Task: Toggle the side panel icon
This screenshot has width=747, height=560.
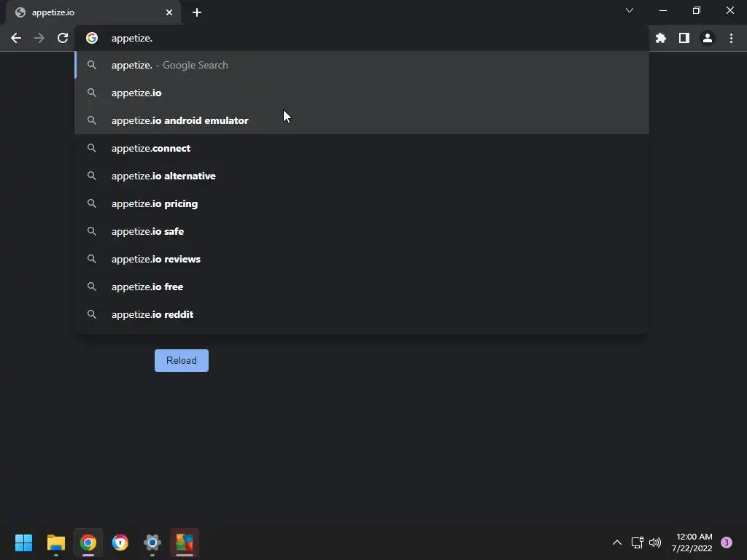Action: point(684,38)
